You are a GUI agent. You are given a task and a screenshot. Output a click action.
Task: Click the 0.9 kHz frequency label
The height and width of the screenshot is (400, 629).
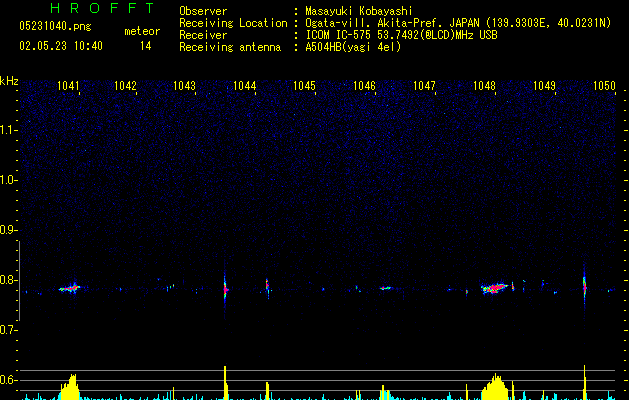coord(8,230)
